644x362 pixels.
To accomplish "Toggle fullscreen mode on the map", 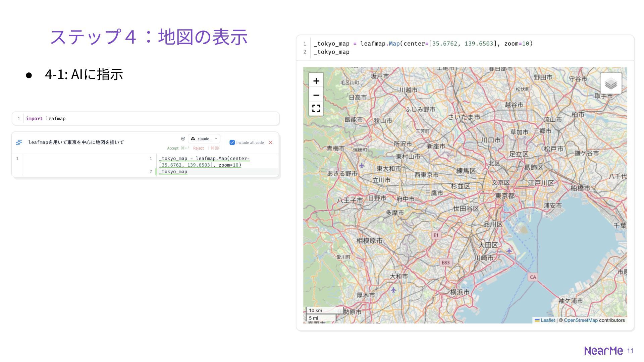I will 316,109.
